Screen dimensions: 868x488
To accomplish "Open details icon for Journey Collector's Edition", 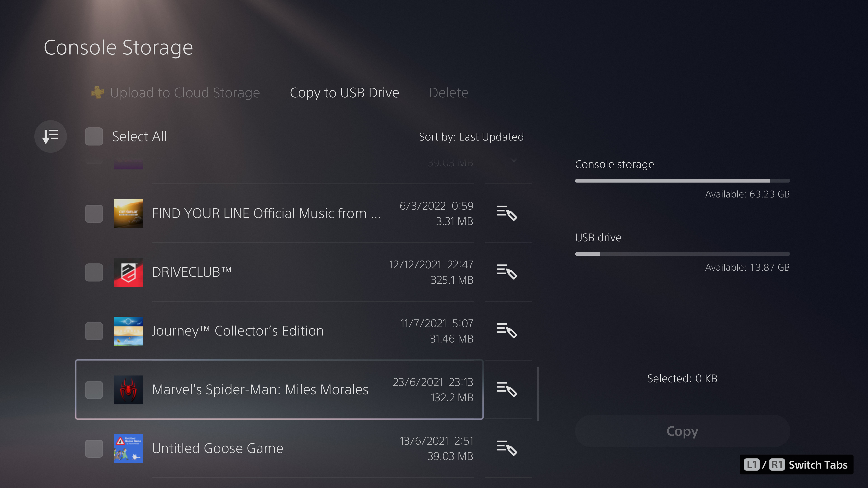I will [x=507, y=330].
